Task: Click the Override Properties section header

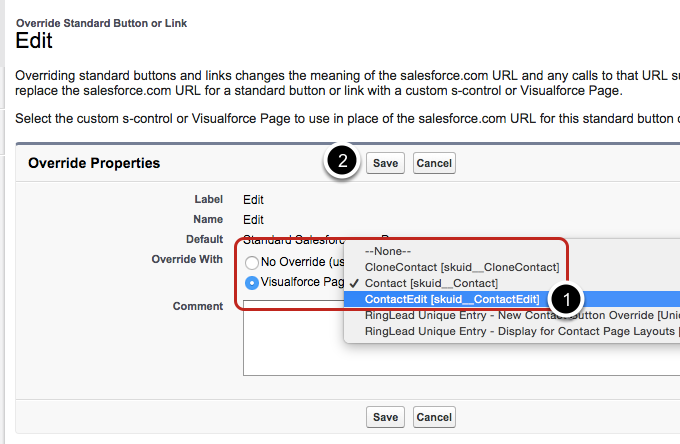Action: pyautogui.click(x=94, y=163)
